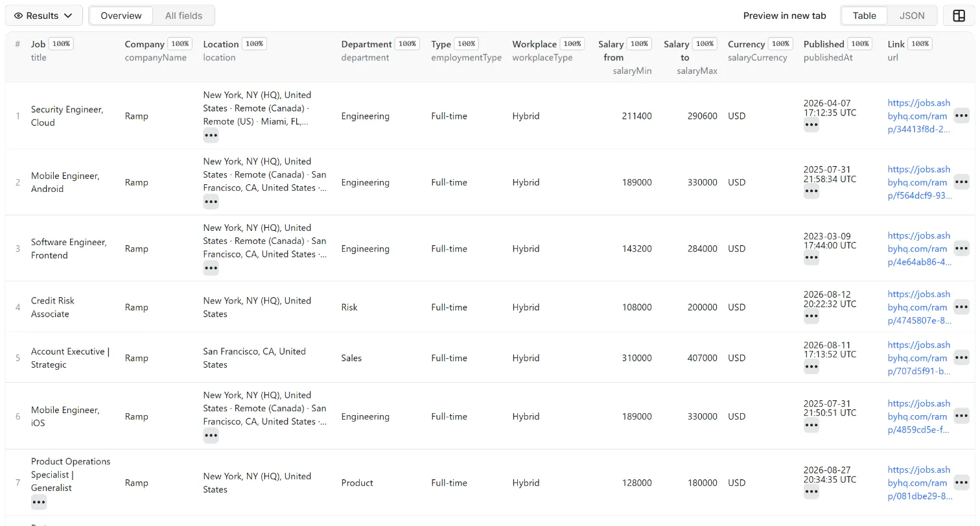Expand truncated Product Operations Specialist job title
The width and height of the screenshot is (980, 526).
(x=39, y=502)
